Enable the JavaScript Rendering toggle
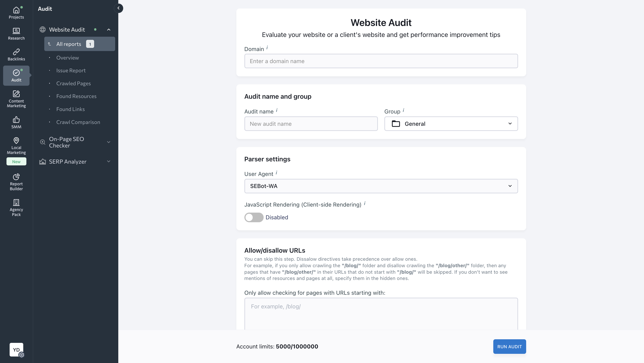 254,217
